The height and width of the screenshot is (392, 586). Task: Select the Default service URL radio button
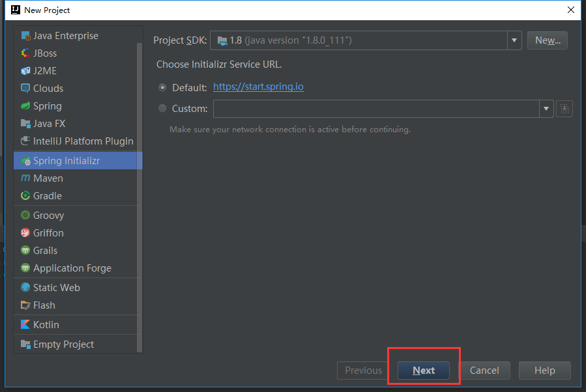(x=162, y=88)
